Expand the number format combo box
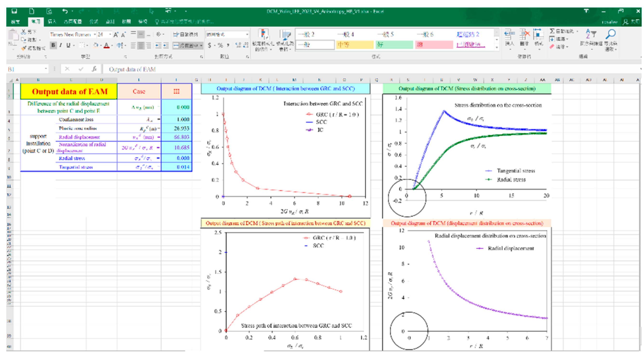Image resolution: width=644 pixels, height=358 pixels. (x=247, y=34)
